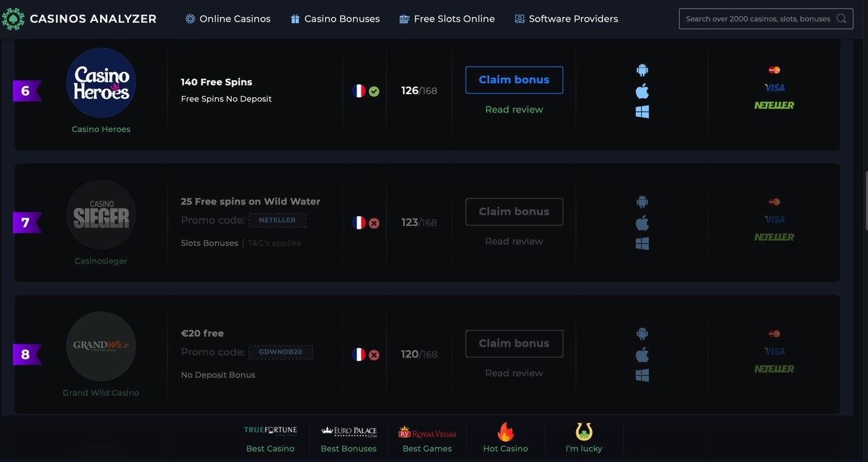Copy the NETELLER promo code
868x462 pixels.
point(277,220)
